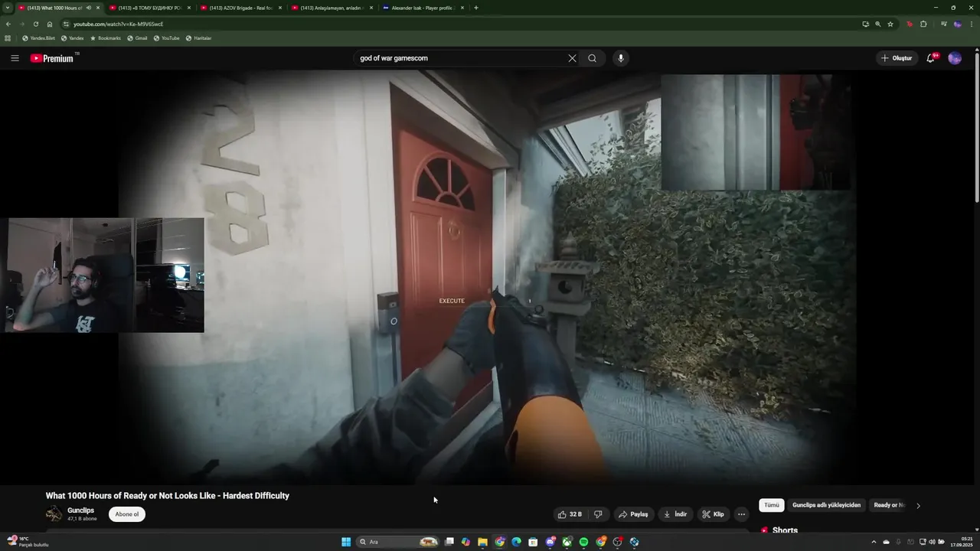980x551 pixels.
Task: Open the YouTube guide hamburger menu
Action: pos(15,58)
